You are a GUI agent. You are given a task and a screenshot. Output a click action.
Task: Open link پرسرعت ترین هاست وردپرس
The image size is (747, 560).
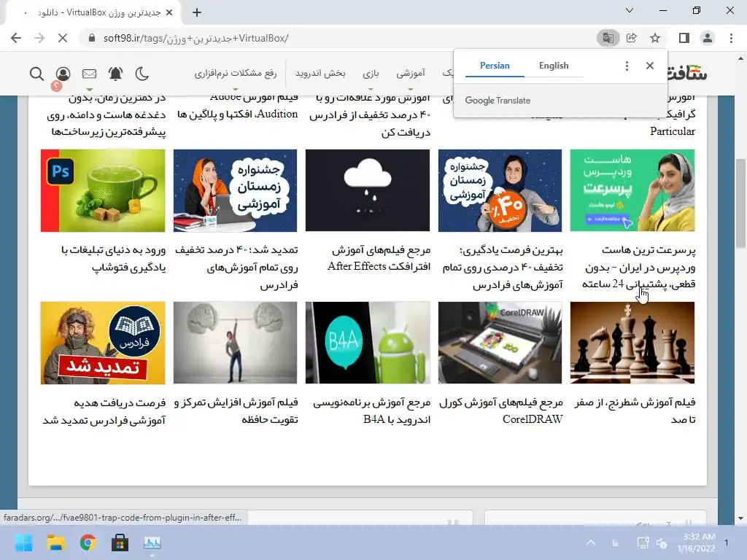coord(638,267)
